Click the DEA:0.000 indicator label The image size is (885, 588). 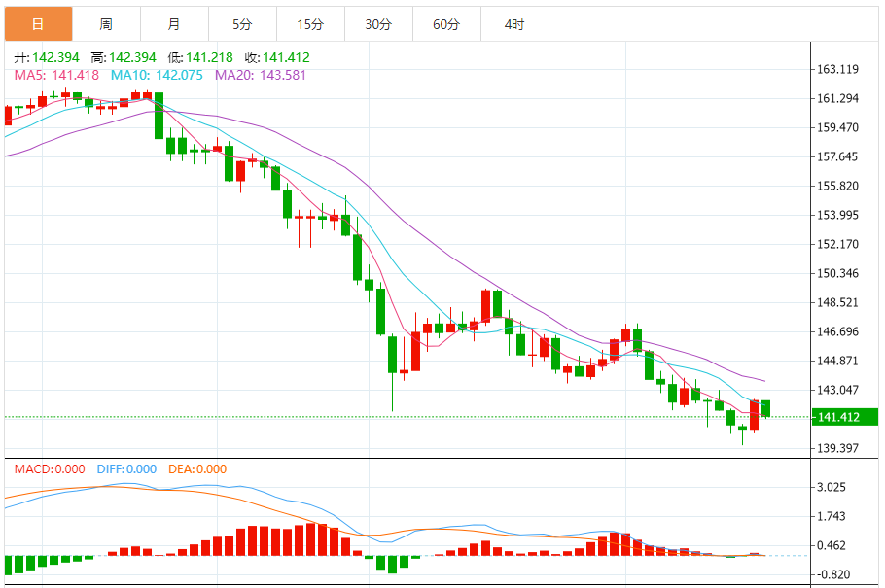point(197,468)
